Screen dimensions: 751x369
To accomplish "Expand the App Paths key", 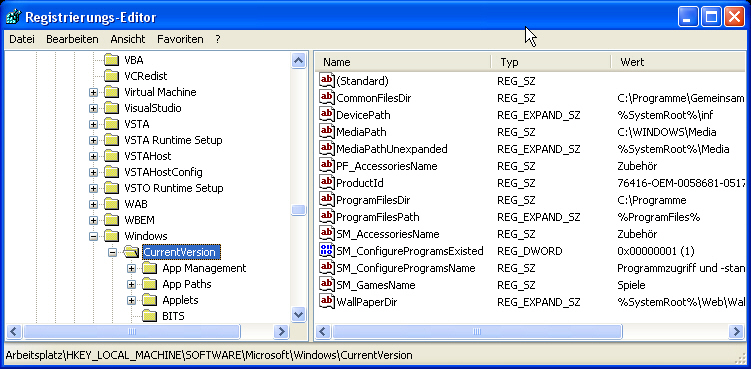I will point(132,285).
